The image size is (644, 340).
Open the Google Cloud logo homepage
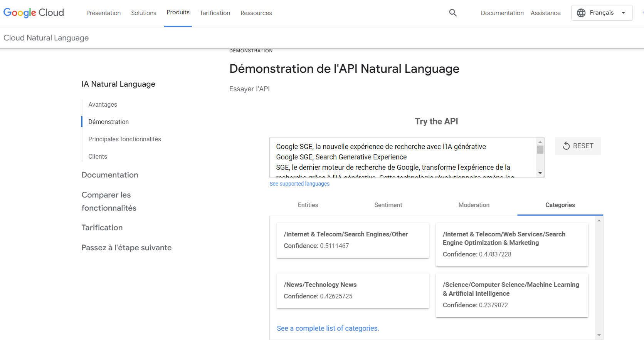(x=34, y=13)
